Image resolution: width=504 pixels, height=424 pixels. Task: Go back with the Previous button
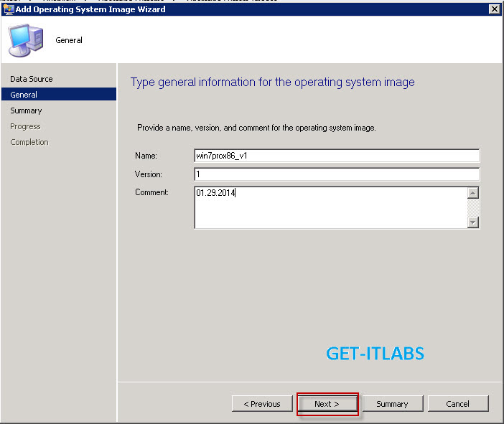(262, 404)
